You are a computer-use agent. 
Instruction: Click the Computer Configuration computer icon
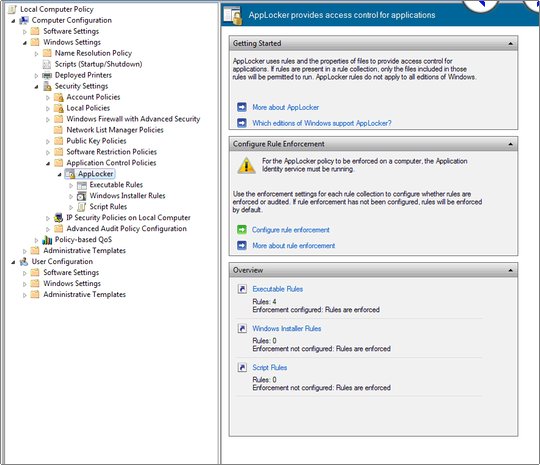pos(24,20)
